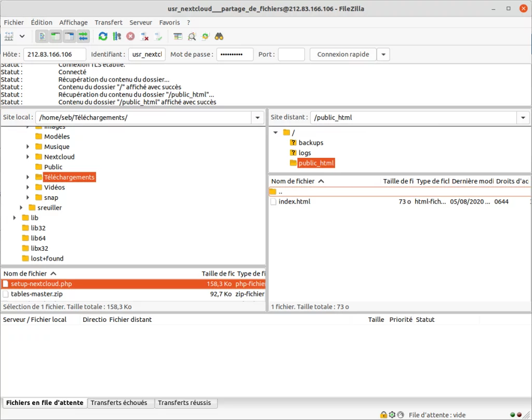Cancel current operation red icon
The height and width of the screenshot is (420, 532).
click(x=130, y=36)
